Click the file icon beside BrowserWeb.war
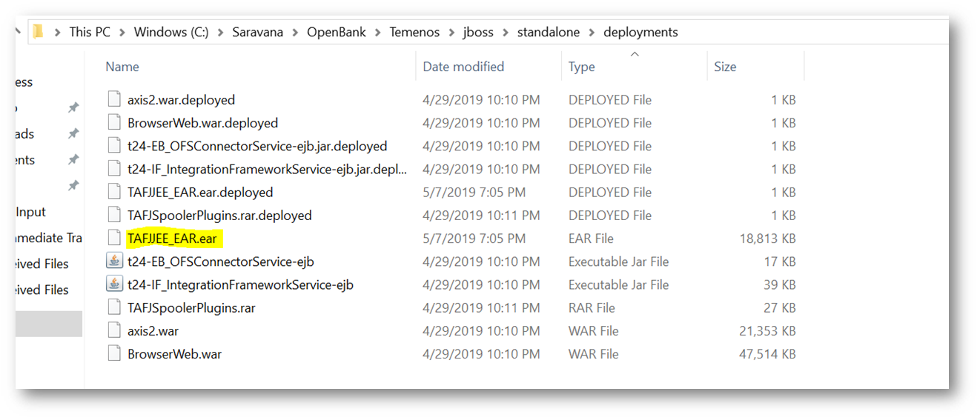 [x=114, y=354]
